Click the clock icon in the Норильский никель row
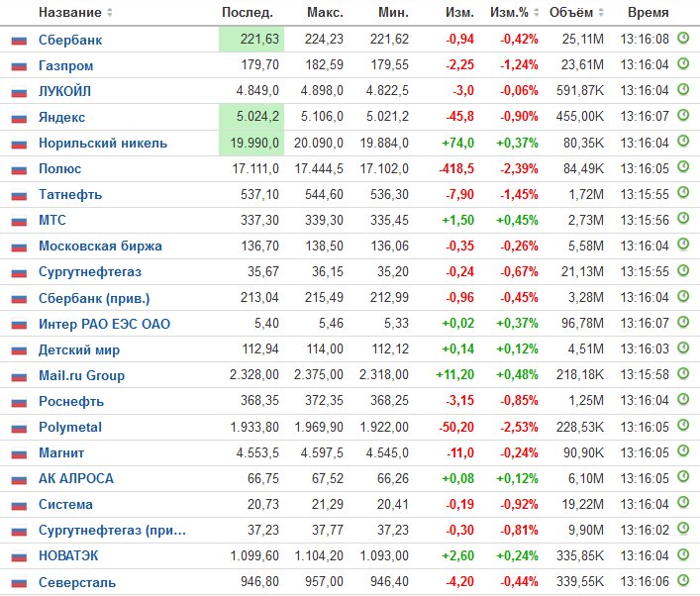The width and height of the screenshot is (700, 596). [683, 141]
